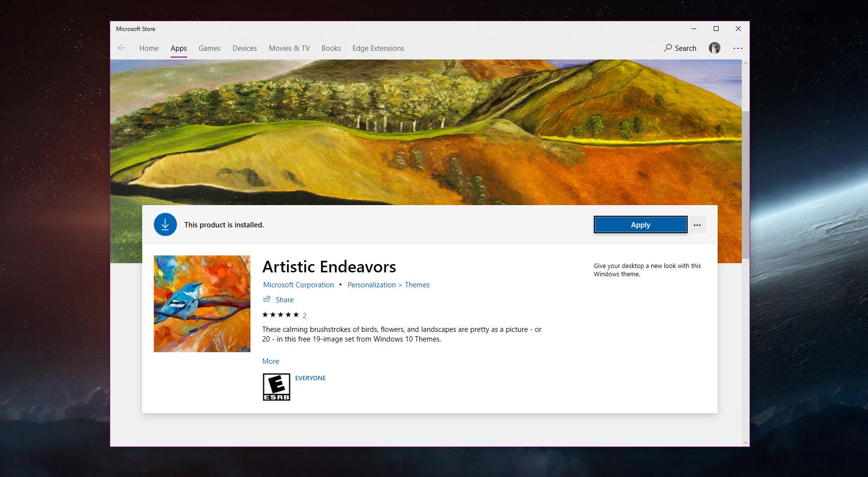This screenshot has height=477, width=868.
Task: Select the Movies & TV tab
Action: [x=289, y=48]
